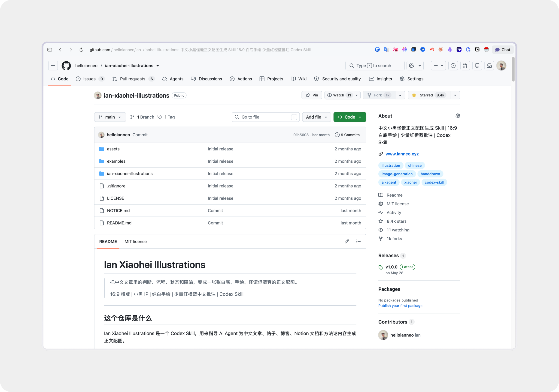Open the 9 Commits history link
The image size is (559, 392).
click(x=347, y=135)
